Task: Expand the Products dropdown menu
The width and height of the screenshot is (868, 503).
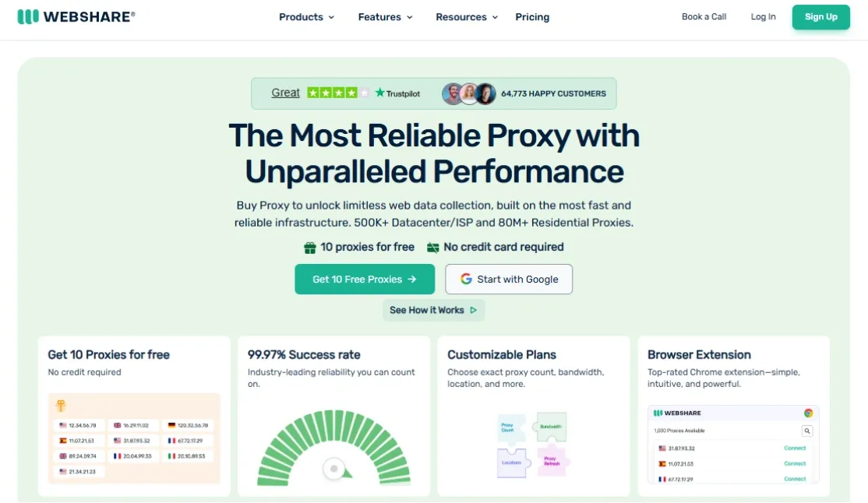Action: [x=306, y=17]
